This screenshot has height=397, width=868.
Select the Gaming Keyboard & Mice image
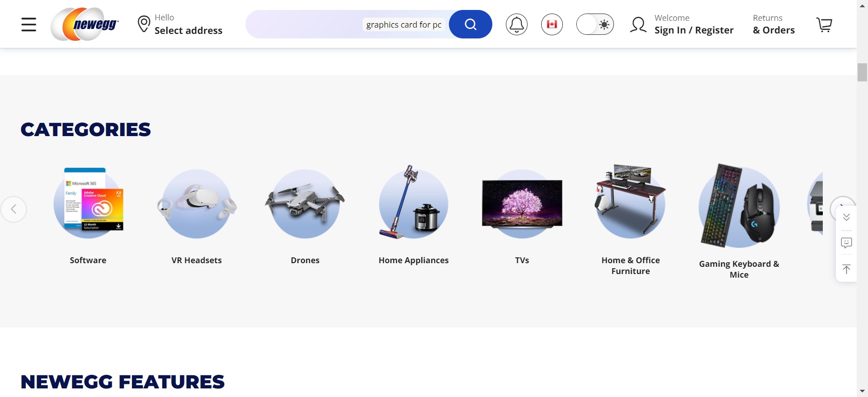pyautogui.click(x=739, y=206)
